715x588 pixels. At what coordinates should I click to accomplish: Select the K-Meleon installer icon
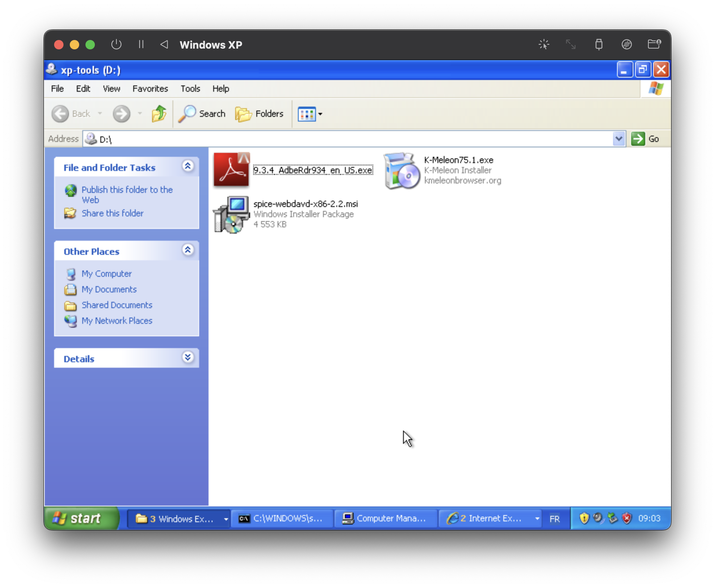[402, 171]
